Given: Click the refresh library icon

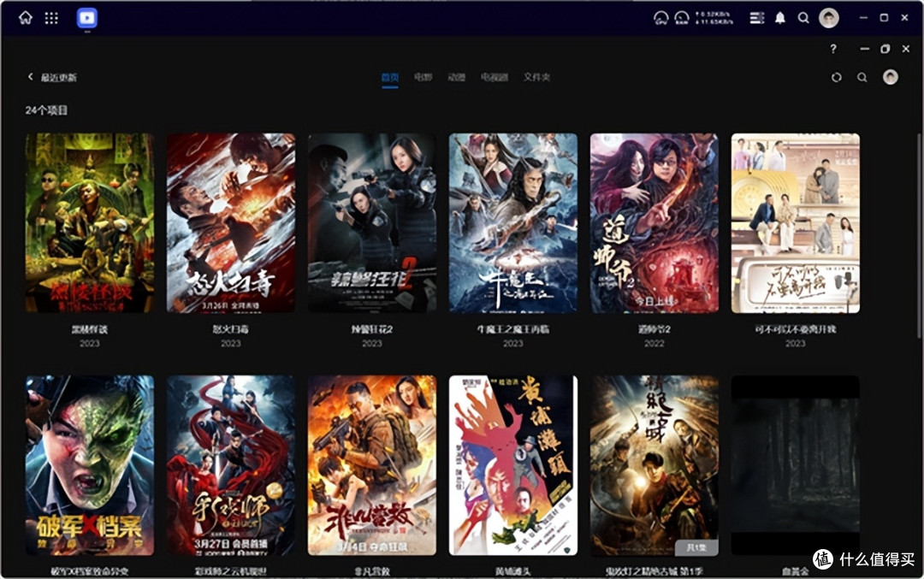Looking at the screenshot, I should click(836, 77).
